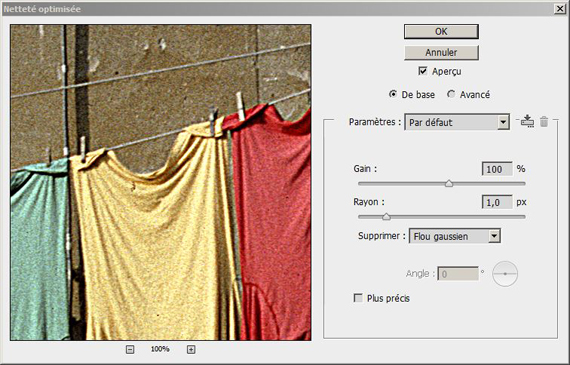Select the Avancé radio option
This screenshot has height=365, width=570.
click(x=451, y=94)
